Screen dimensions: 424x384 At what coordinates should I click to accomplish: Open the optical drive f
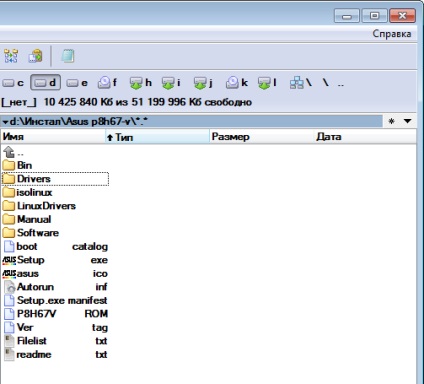[x=107, y=83]
